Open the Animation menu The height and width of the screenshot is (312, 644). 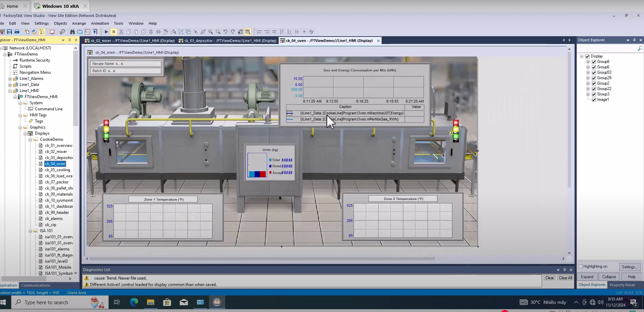100,23
